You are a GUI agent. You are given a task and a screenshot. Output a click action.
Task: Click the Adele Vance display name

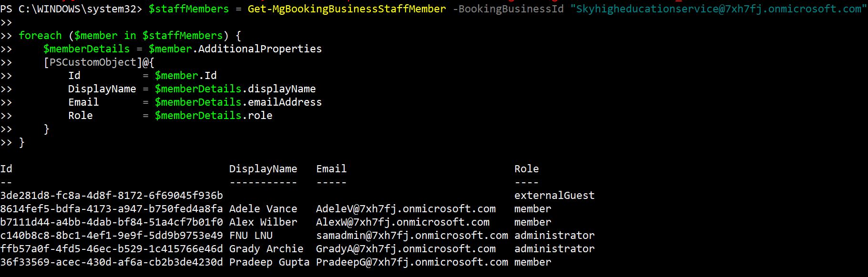(263, 208)
